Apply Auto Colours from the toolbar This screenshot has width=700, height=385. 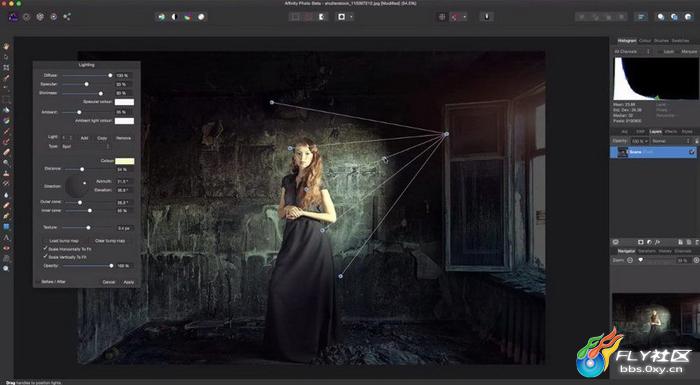(x=188, y=17)
